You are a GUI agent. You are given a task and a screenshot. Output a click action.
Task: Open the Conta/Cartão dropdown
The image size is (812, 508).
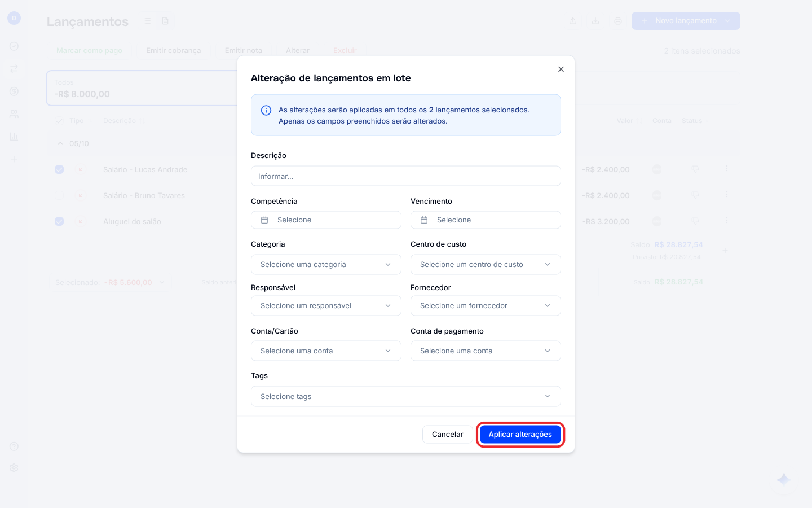pyautogui.click(x=326, y=351)
